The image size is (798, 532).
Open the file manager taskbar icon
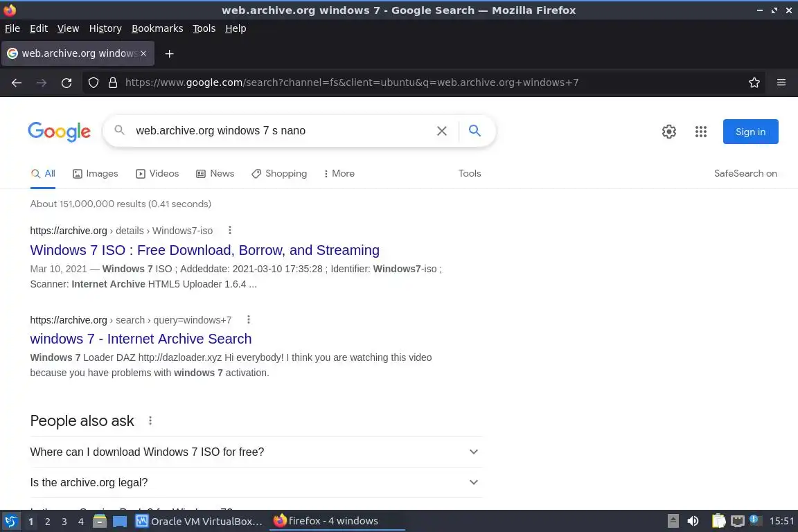pyautogui.click(x=100, y=522)
